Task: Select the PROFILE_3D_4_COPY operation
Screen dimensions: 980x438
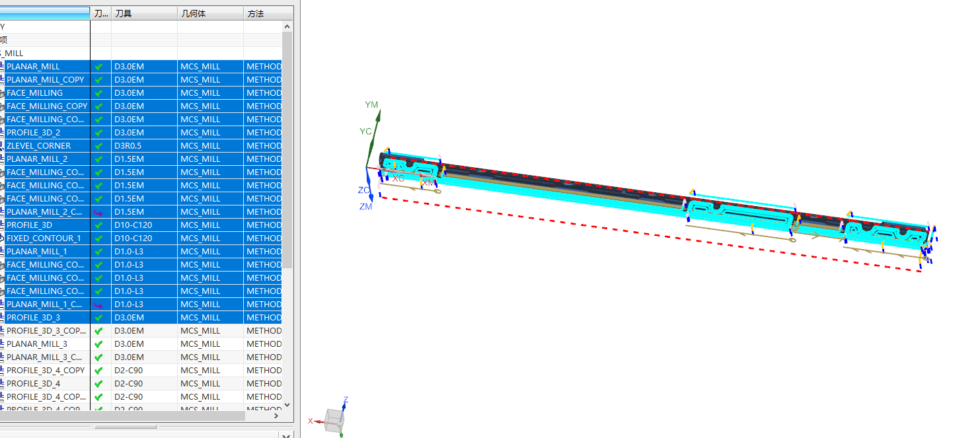Action: pyautogui.click(x=46, y=371)
